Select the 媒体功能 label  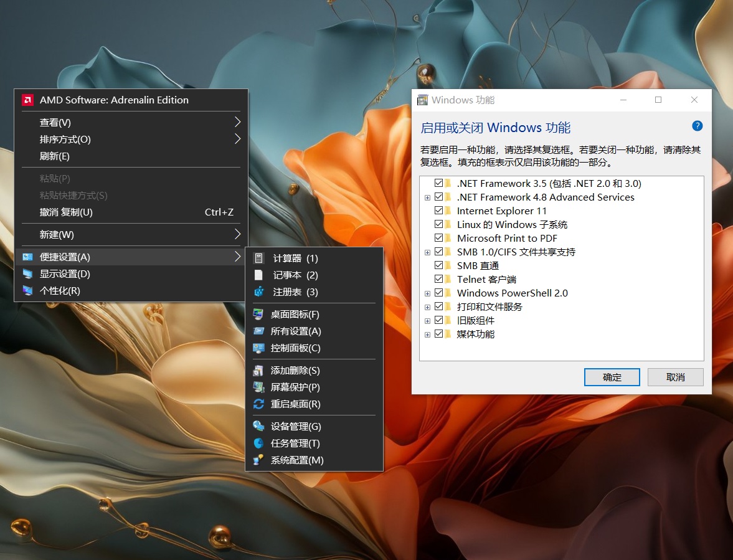[x=475, y=334]
